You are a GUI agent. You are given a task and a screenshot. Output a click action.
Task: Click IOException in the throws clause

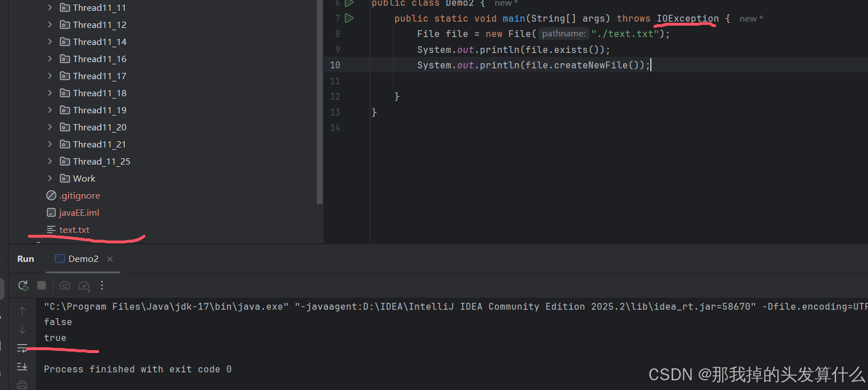point(688,19)
